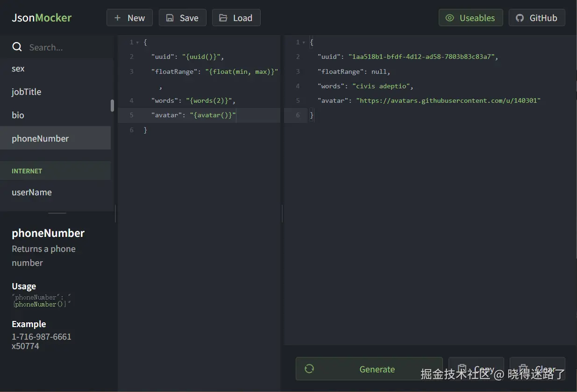577x392 pixels.
Task: Click the plus icon on New button
Action: pos(118,18)
